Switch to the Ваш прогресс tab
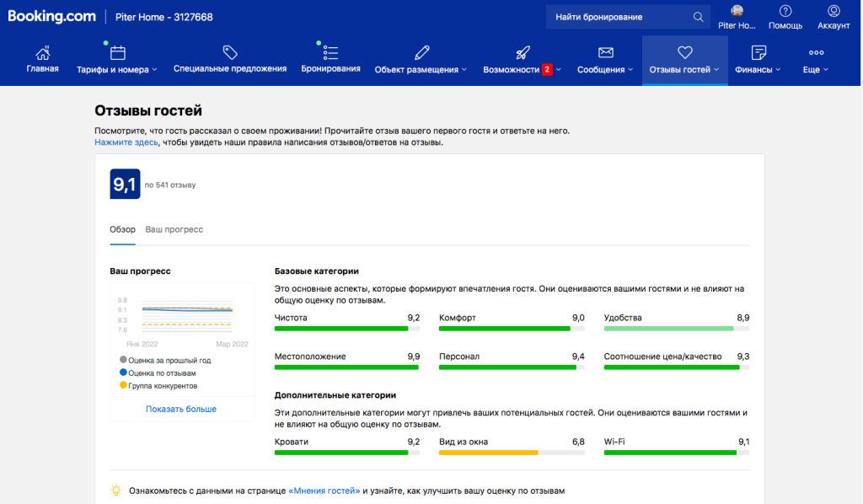The height and width of the screenshot is (504, 863). click(174, 229)
